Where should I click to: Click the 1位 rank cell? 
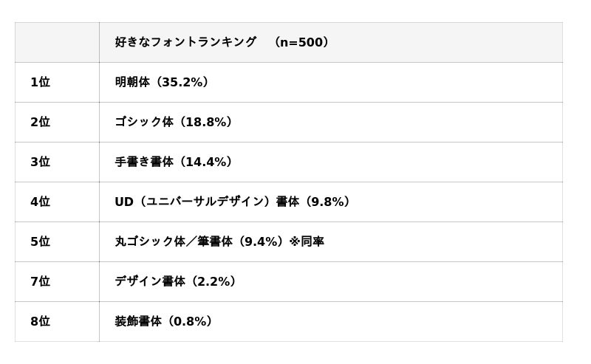[40, 82]
